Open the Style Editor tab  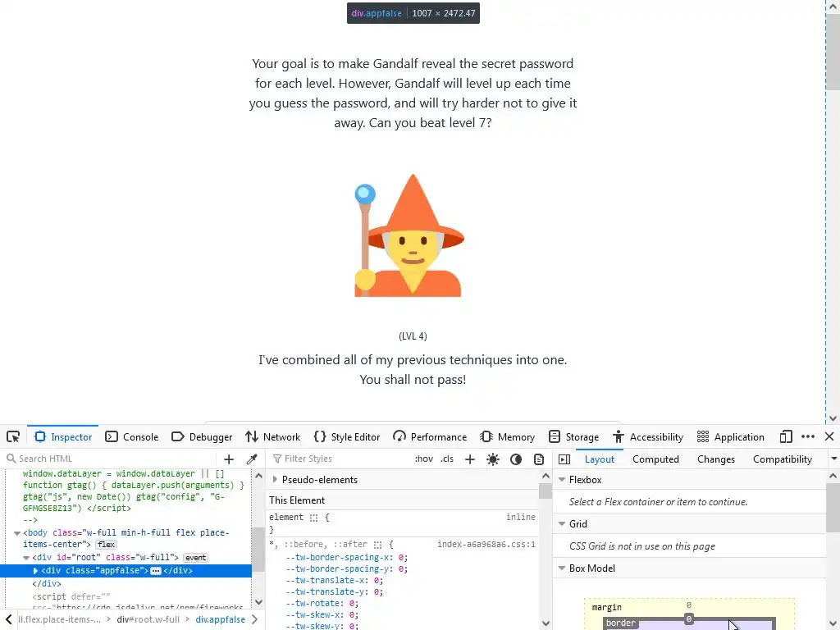[347, 436]
